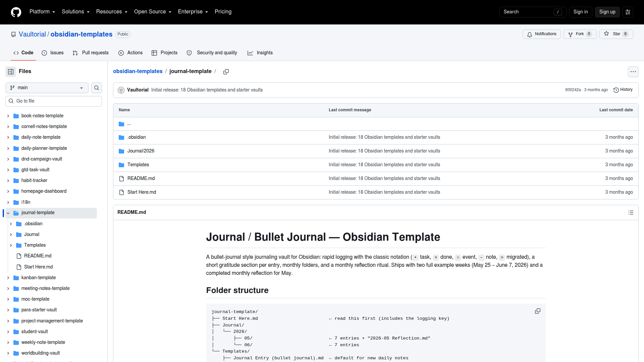Select daily-planner-template in the tree

[x=44, y=148]
